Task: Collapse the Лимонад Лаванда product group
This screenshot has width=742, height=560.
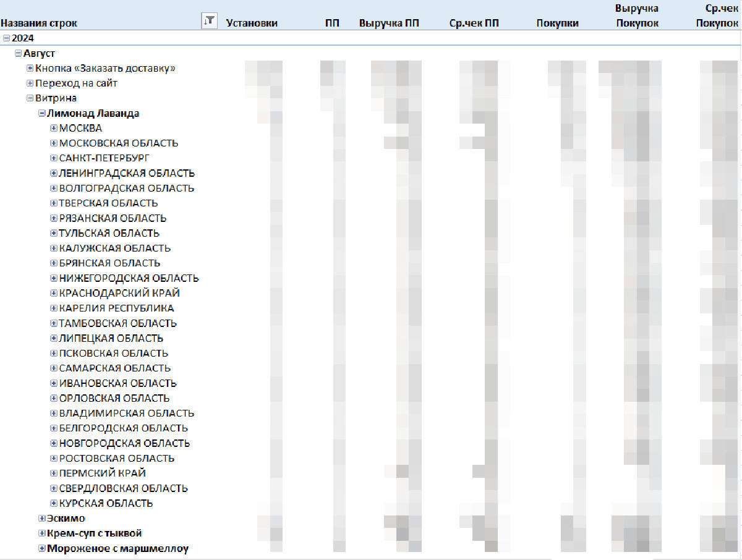Action: [42, 113]
